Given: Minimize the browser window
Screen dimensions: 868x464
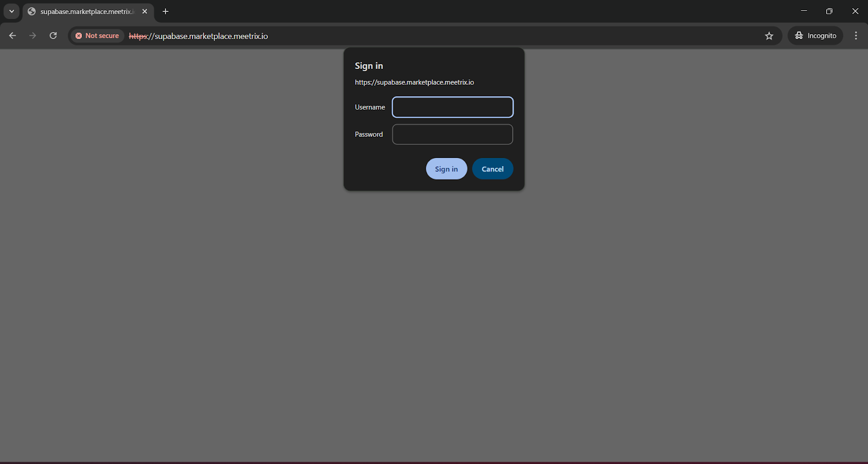Looking at the screenshot, I should pos(804,11).
